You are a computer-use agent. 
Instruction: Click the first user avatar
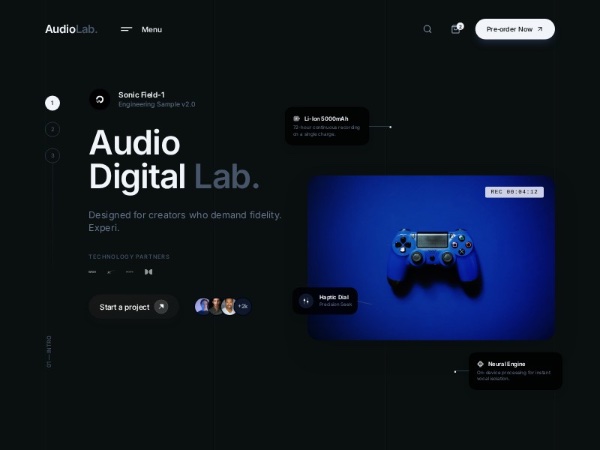coord(202,306)
